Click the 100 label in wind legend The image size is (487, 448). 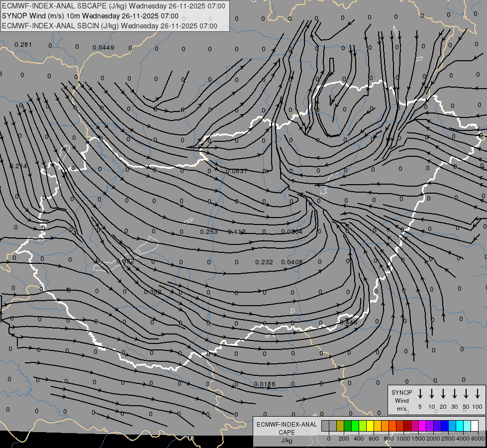click(x=478, y=407)
